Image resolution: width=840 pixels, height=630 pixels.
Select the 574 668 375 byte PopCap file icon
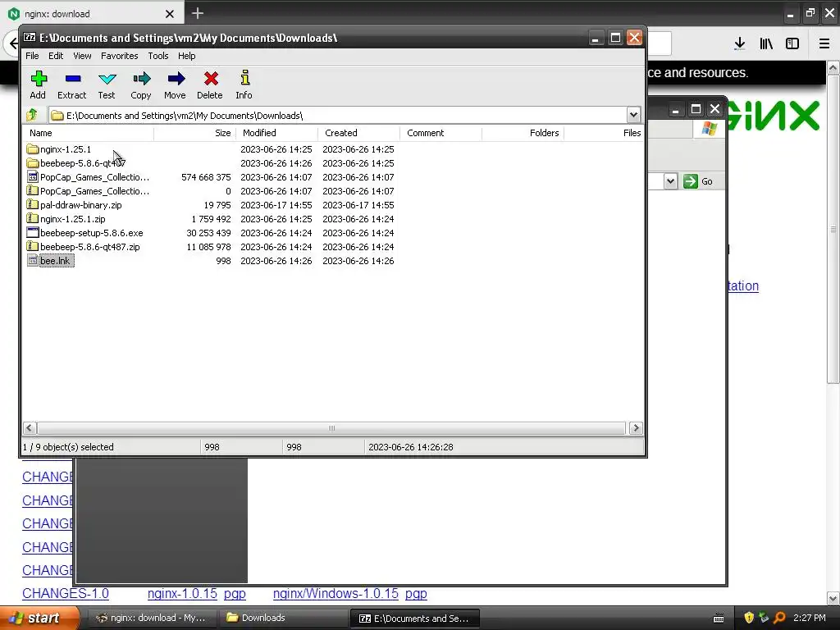(32, 177)
